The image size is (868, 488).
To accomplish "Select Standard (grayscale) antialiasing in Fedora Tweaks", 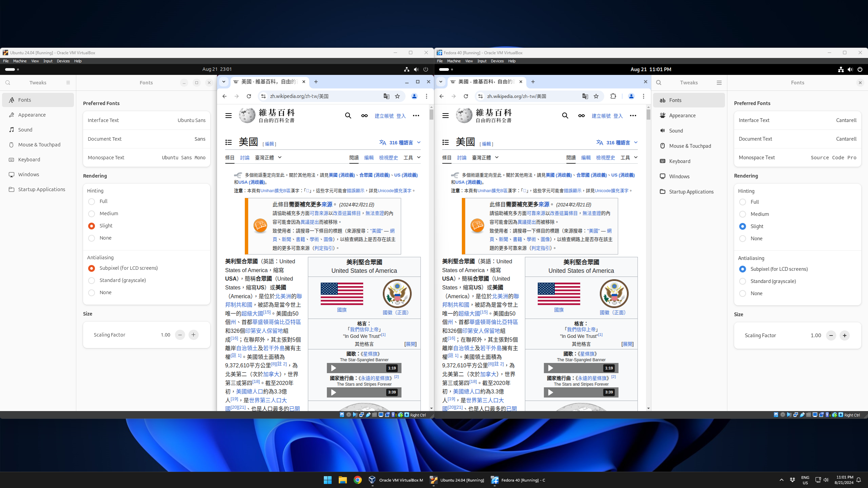I will point(743,281).
